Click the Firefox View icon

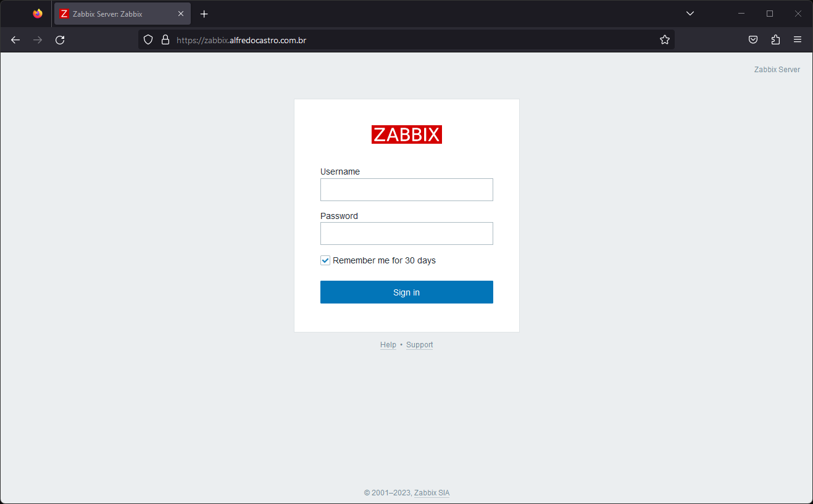[x=38, y=14]
